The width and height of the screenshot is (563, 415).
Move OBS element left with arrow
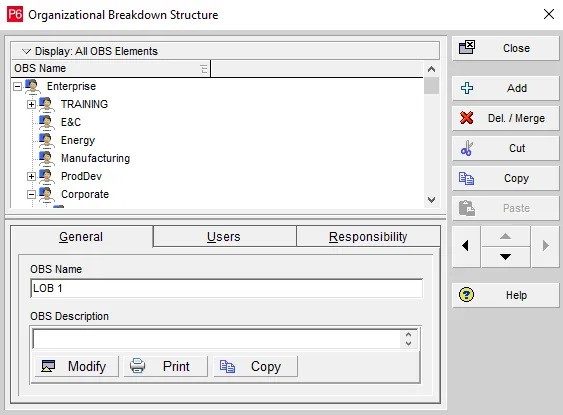(466, 246)
